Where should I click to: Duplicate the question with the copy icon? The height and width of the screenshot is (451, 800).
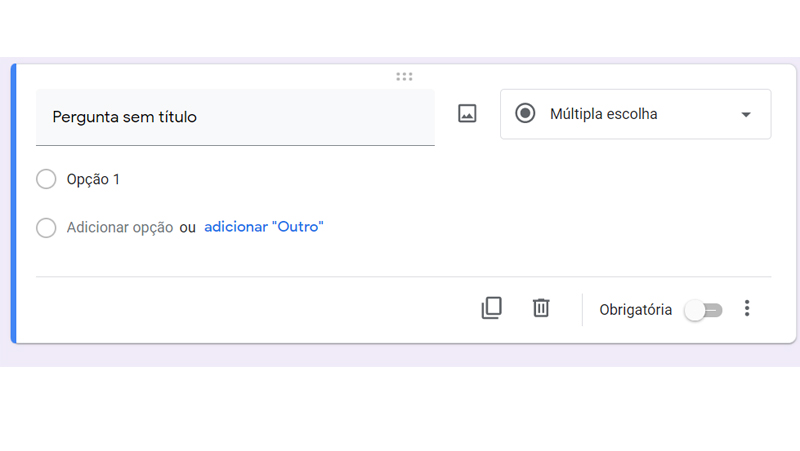pos(492,308)
